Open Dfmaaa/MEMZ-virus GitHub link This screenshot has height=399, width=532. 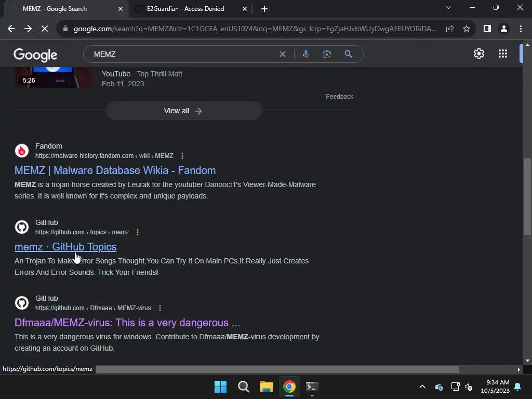(127, 323)
